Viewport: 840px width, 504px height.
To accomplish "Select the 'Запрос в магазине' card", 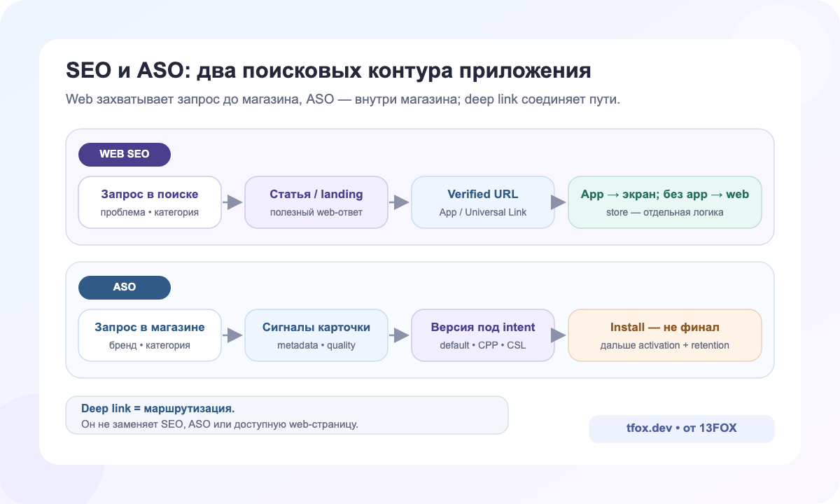I will [x=150, y=335].
